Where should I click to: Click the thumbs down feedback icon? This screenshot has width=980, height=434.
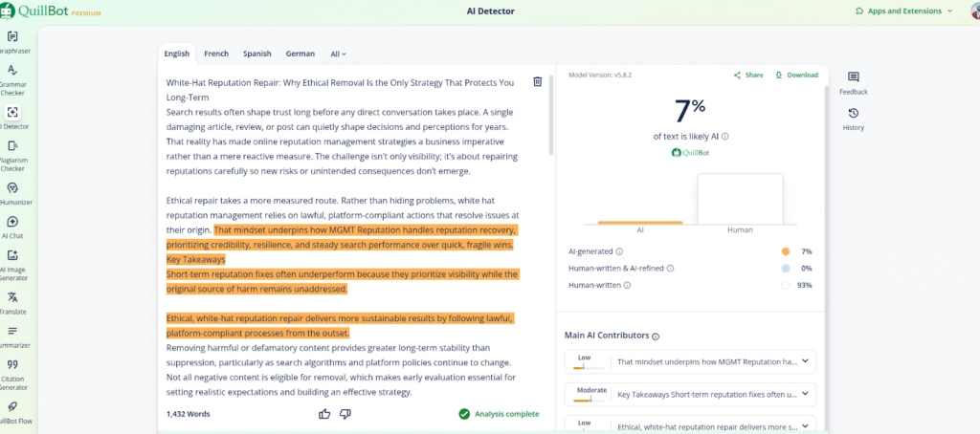345,414
